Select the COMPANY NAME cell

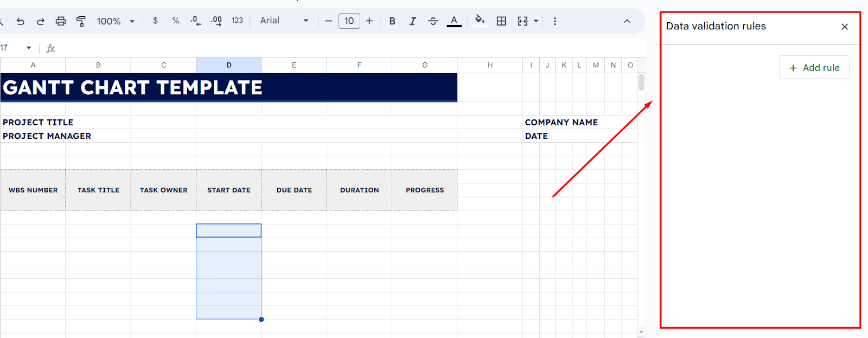(x=561, y=122)
